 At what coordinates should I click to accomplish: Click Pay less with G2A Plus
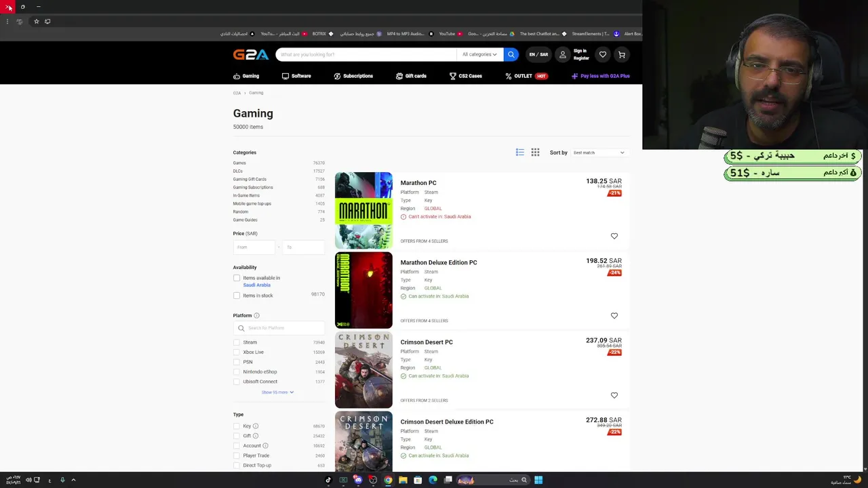(x=601, y=76)
